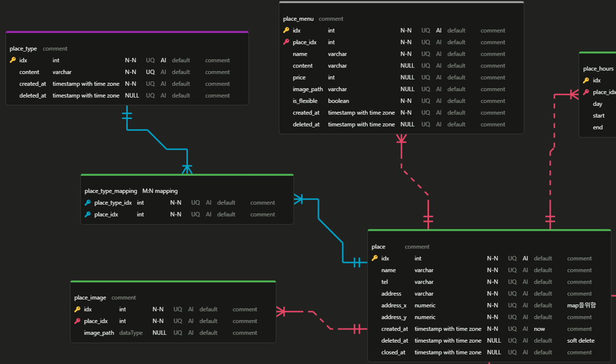
Task: Edit the M:N mapping table comment
Action: tap(160, 191)
